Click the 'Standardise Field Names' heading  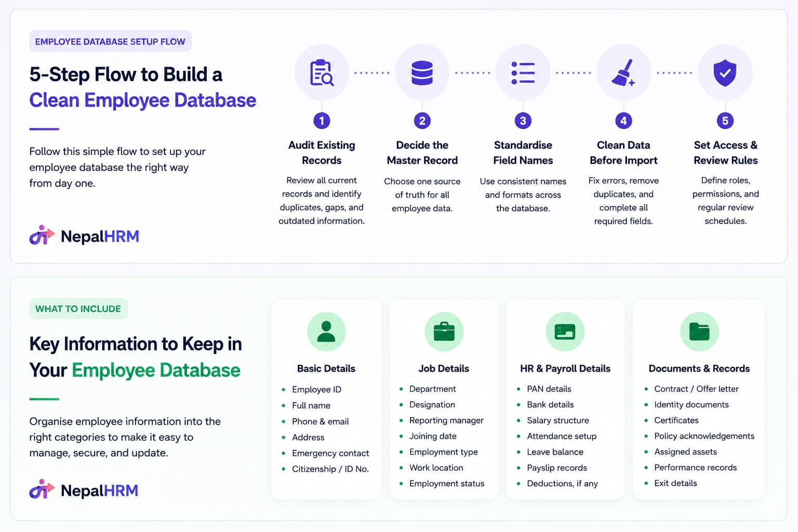pos(523,153)
